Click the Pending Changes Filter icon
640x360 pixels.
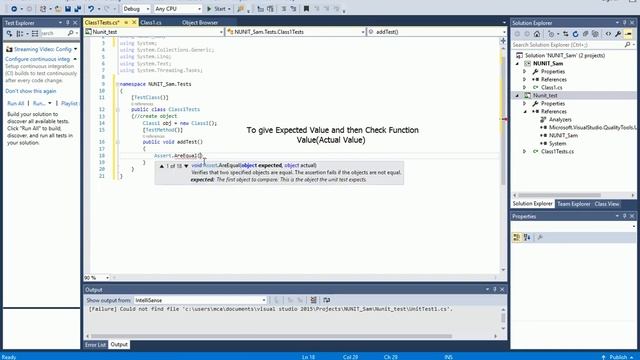tap(551, 34)
